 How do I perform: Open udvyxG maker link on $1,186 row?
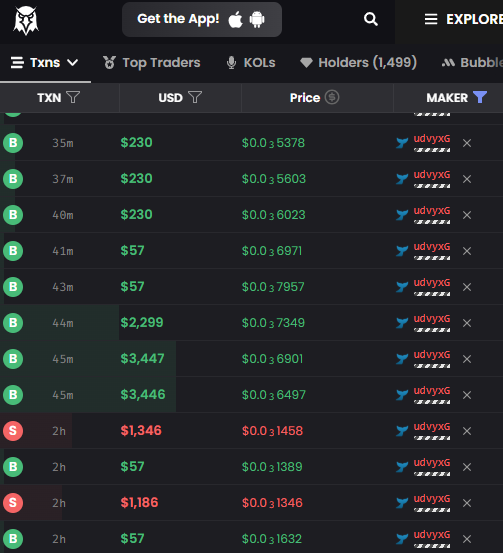[432, 499]
